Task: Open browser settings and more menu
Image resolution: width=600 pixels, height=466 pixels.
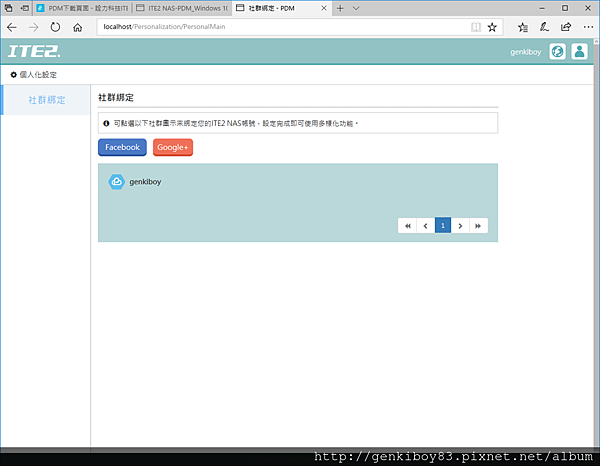Action: (588, 27)
